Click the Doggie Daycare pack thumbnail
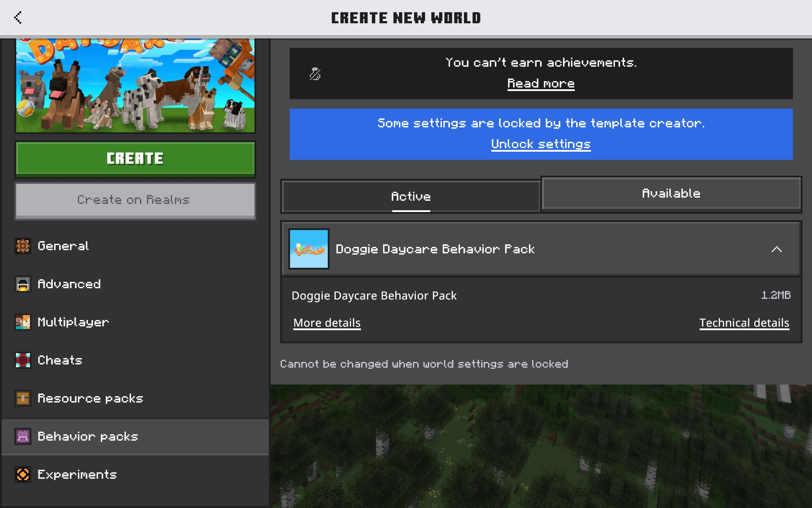This screenshot has width=812, height=508. point(309,249)
